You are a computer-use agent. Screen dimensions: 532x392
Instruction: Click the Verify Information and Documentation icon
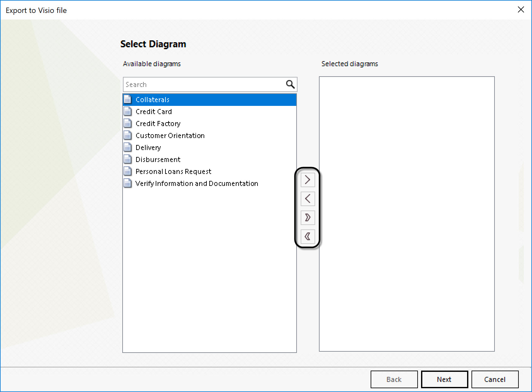[x=128, y=183]
